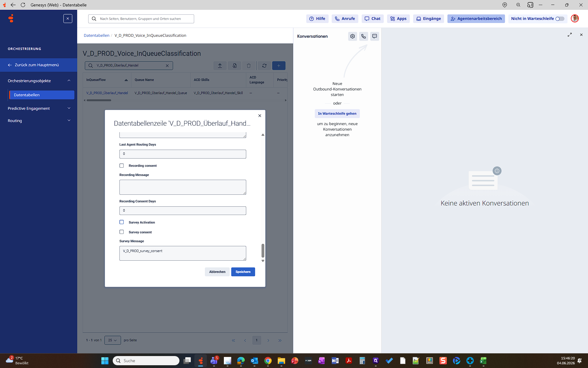Viewport: 588px width, 368px height.
Task: Click the Windows Start button
Action: [105, 361]
